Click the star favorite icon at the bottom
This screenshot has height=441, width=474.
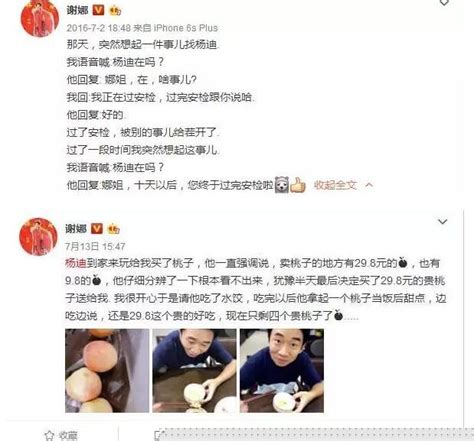(x=49, y=435)
